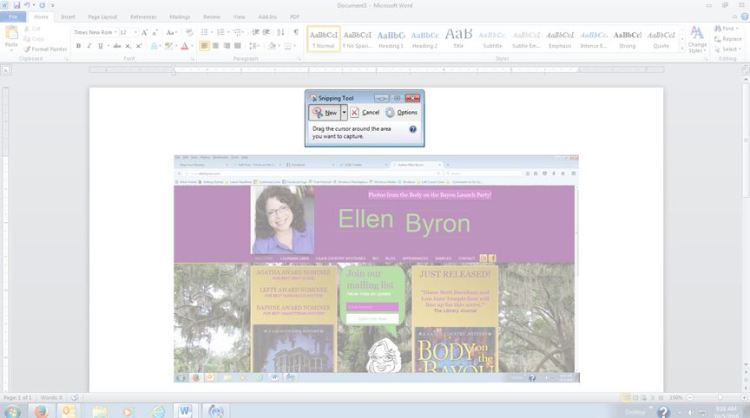Image resolution: width=750 pixels, height=418 pixels.
Task: Toggle align text left
Action: (205, 46)
